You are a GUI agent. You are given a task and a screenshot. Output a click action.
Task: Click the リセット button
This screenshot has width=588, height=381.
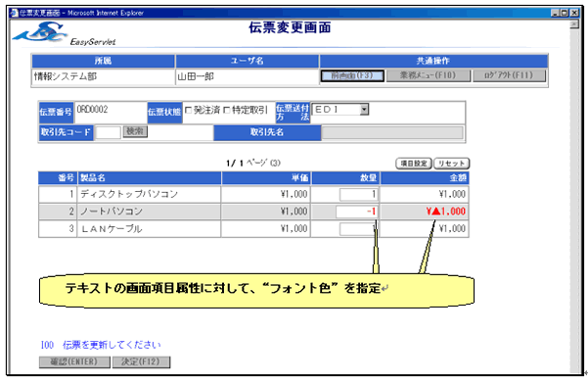[451, 164]
